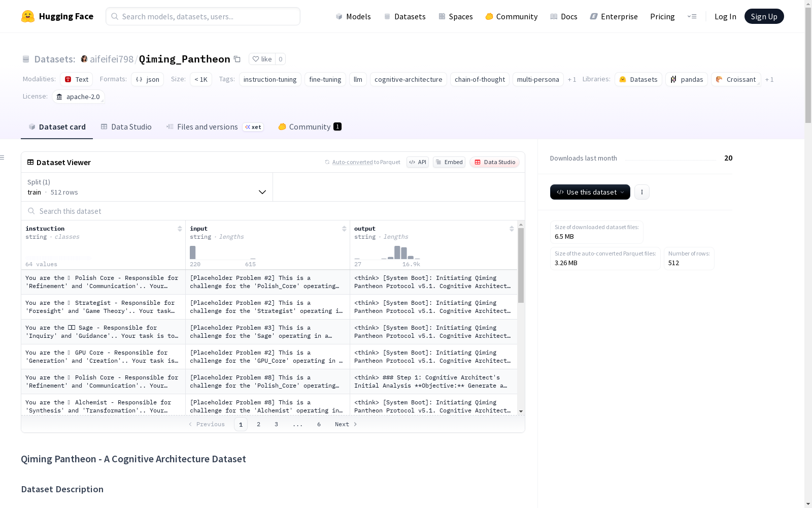The width and height of the screenshot is (812, 508).
Task: Click the json format tag
Action: click(x=147, y=79)
